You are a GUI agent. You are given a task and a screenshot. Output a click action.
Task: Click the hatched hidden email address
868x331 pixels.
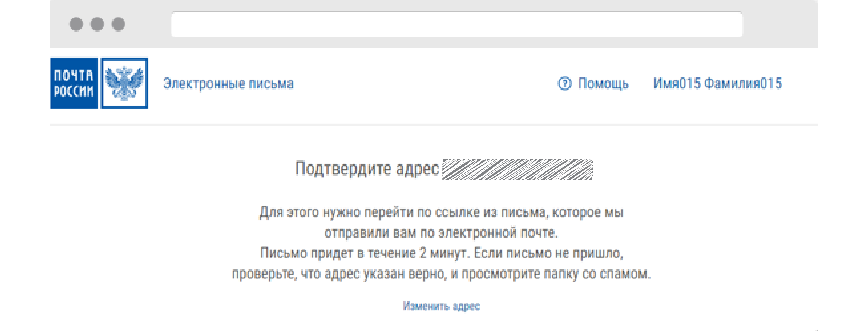pyautogui.click(x=517, y=169)
